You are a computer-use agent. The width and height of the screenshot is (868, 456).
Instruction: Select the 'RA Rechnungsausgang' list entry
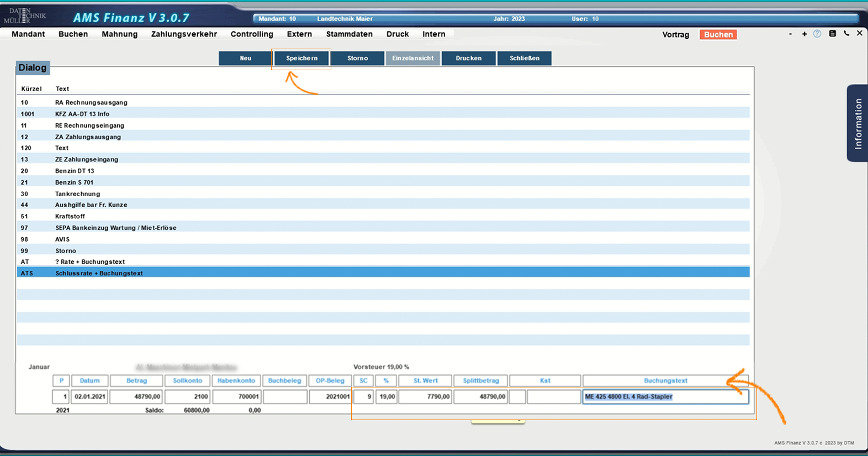(x=91, y=102)
